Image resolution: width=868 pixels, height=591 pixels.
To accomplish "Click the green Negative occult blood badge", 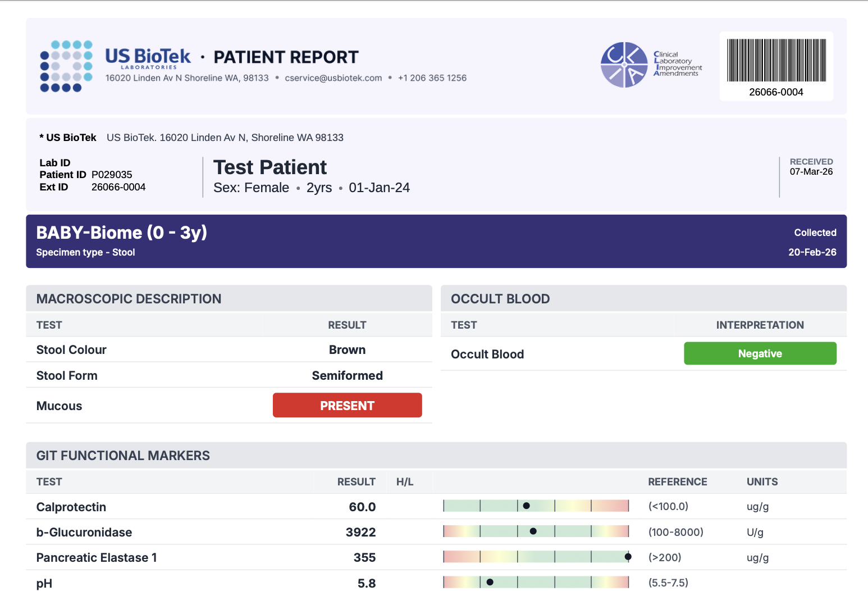I will point(760,354).
